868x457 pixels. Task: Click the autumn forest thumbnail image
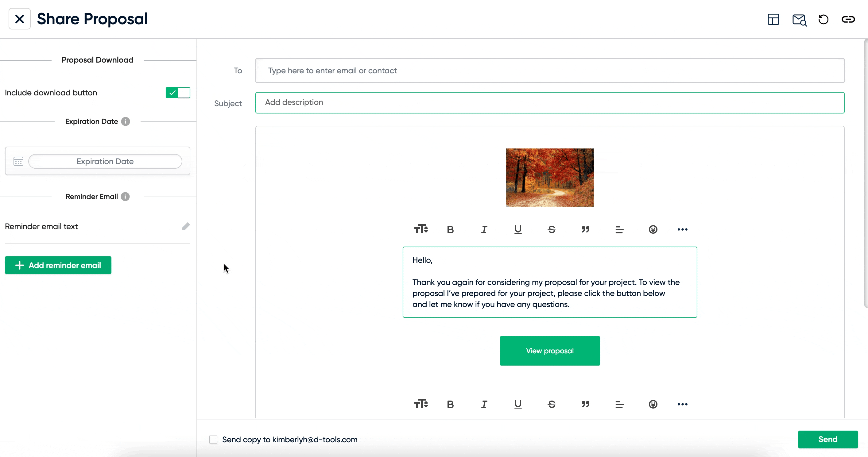[550, 177]
